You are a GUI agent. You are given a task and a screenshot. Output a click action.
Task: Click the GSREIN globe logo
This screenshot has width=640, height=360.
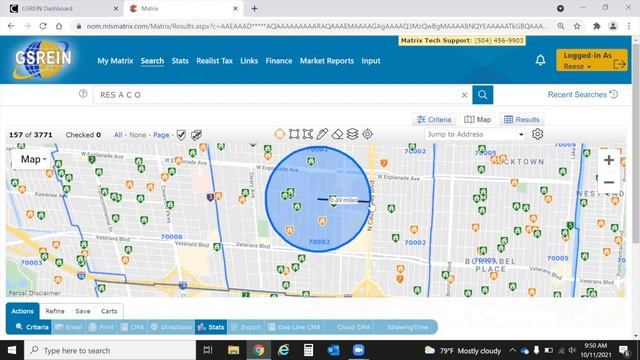click(42, 60)
